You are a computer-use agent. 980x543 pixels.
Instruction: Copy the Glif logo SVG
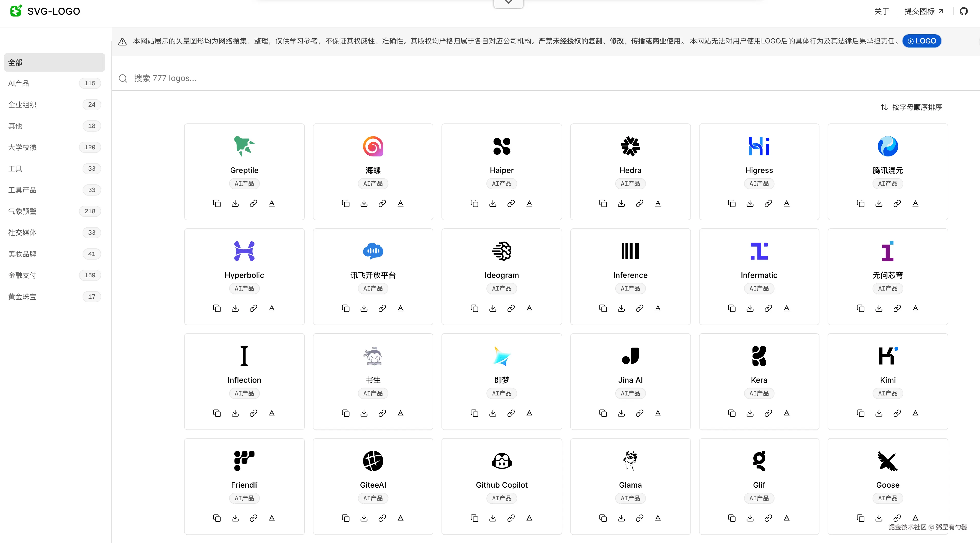coord(732,518)
